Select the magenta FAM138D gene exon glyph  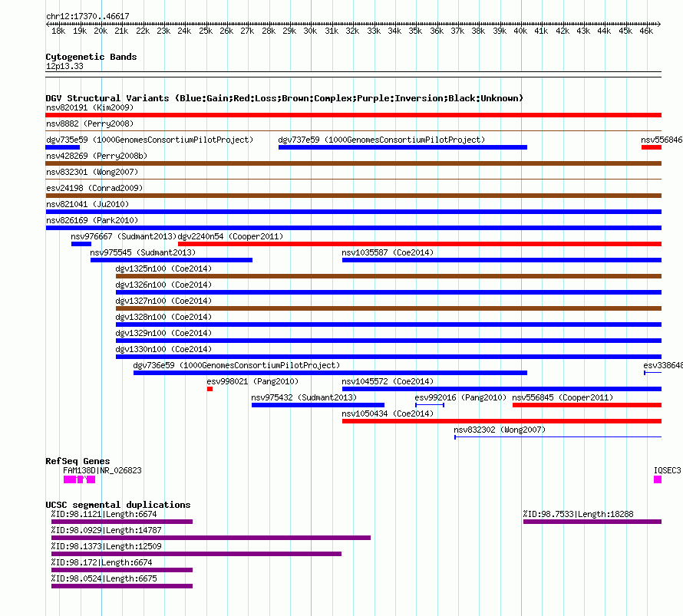(79, 479)
